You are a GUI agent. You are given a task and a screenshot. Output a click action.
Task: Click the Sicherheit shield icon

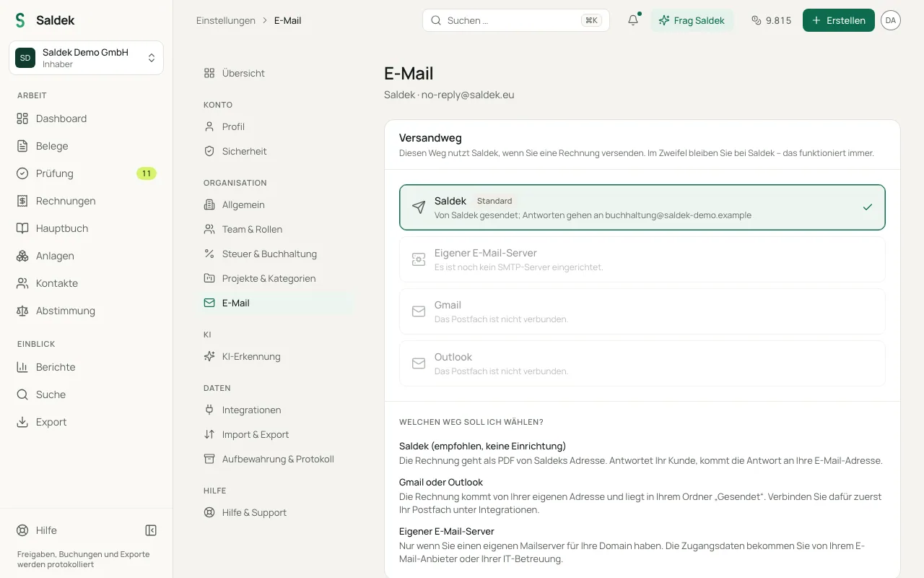click(209, 151)
